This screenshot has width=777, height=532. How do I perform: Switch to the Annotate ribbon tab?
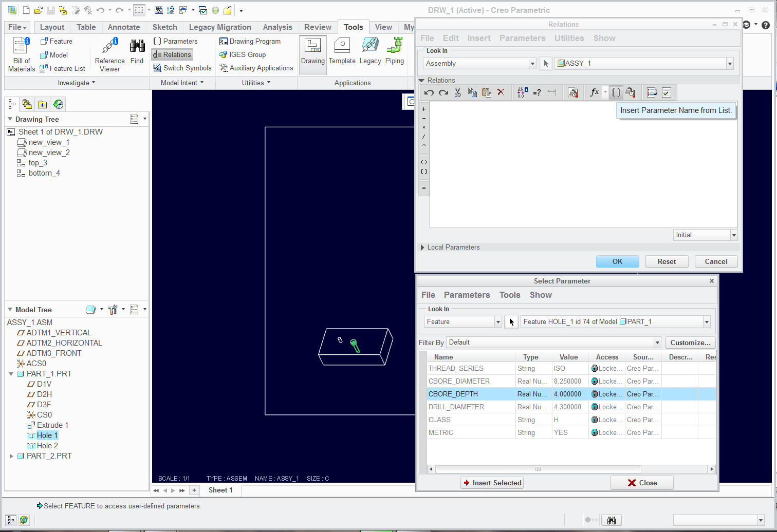point(124,27)
